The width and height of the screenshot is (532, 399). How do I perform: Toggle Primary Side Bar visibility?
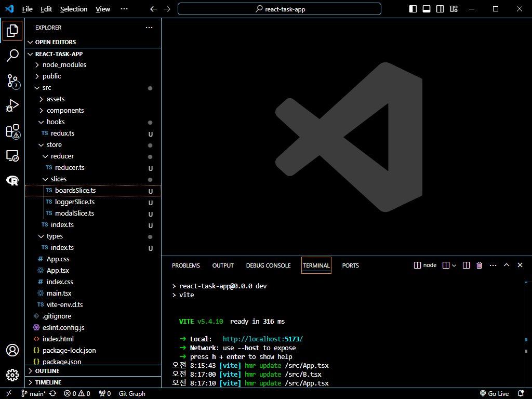tap(413, 9)
